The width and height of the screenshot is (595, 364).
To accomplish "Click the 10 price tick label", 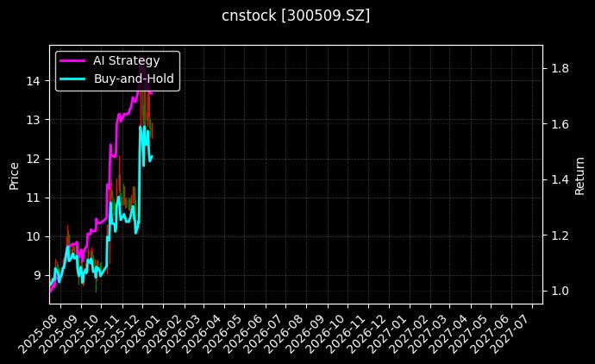I will [x=33, y=236].
